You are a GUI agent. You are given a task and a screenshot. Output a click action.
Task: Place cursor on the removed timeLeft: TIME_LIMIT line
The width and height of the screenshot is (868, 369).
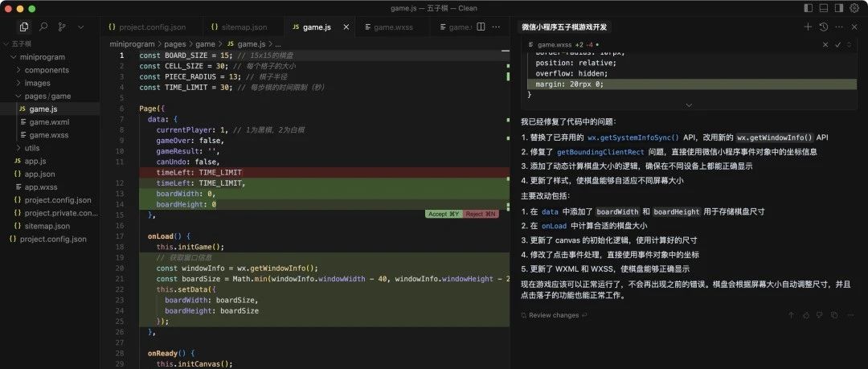click(324, 172)
